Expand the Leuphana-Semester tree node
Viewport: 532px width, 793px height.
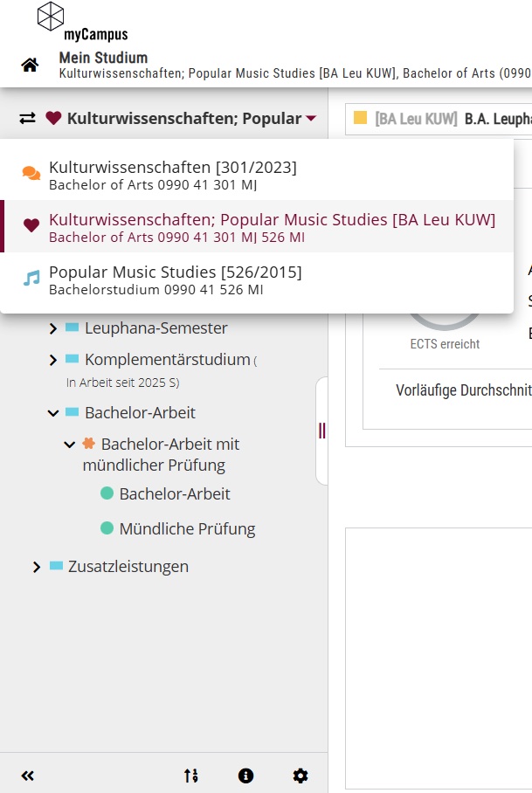tap(53, 329)
